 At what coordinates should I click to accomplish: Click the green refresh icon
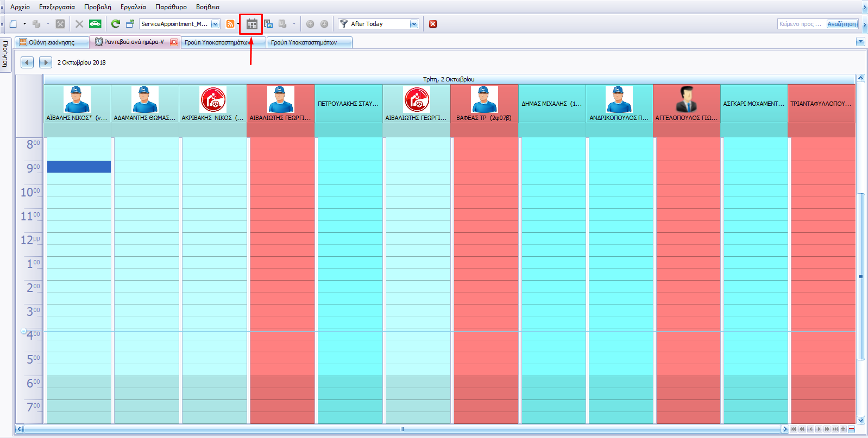(x=115, y=24)
